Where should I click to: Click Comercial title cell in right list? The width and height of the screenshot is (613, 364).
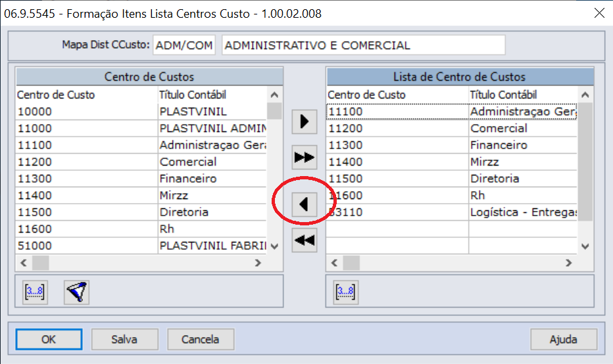coord(523,129)
